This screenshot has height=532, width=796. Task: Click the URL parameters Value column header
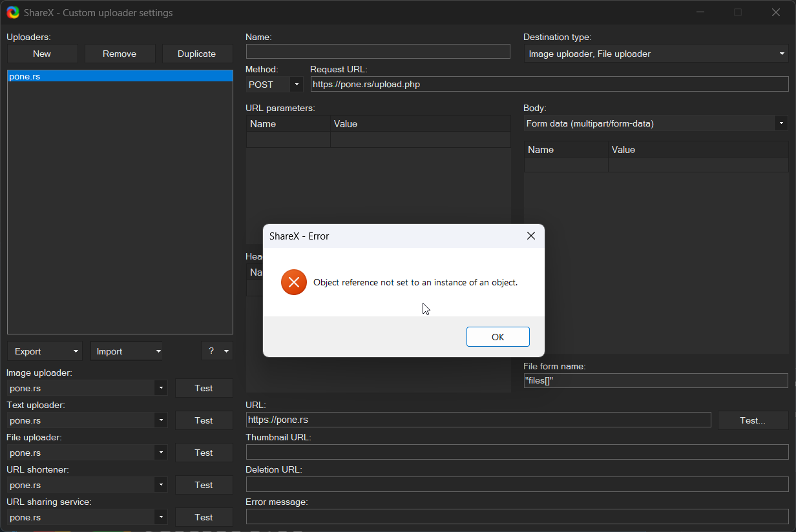pos(421,124)
